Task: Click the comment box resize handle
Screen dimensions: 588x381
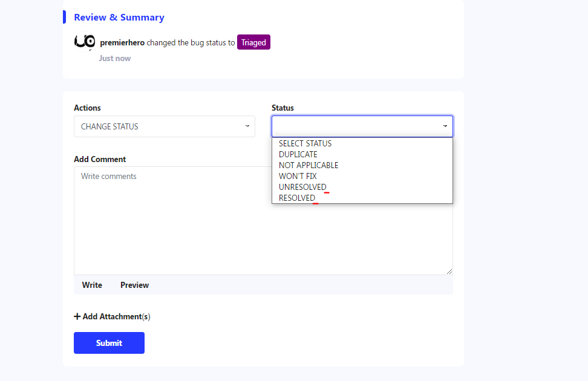Action: coord(449,272)
